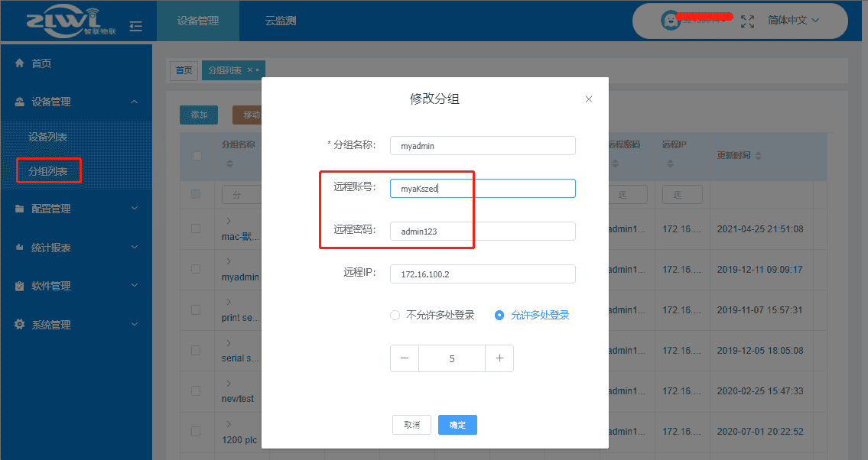Select the 不允许多处登录 radio option
The image size is (868, 460).
395,315
